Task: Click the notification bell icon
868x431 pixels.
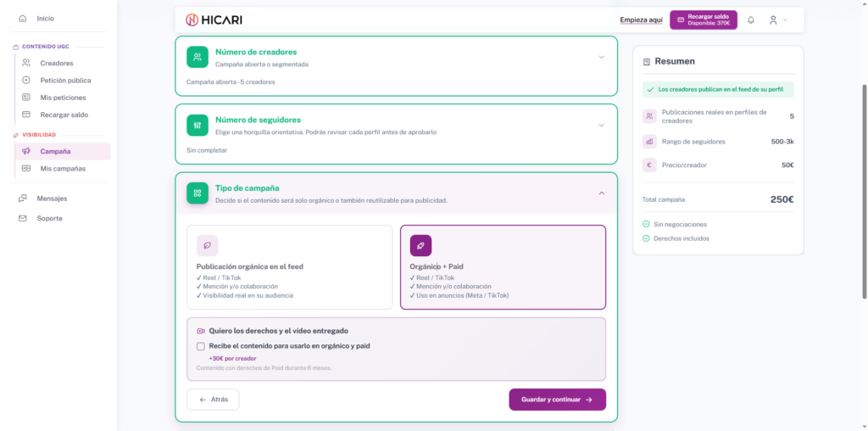Action: pyautogui.click(x=750, y=20)
